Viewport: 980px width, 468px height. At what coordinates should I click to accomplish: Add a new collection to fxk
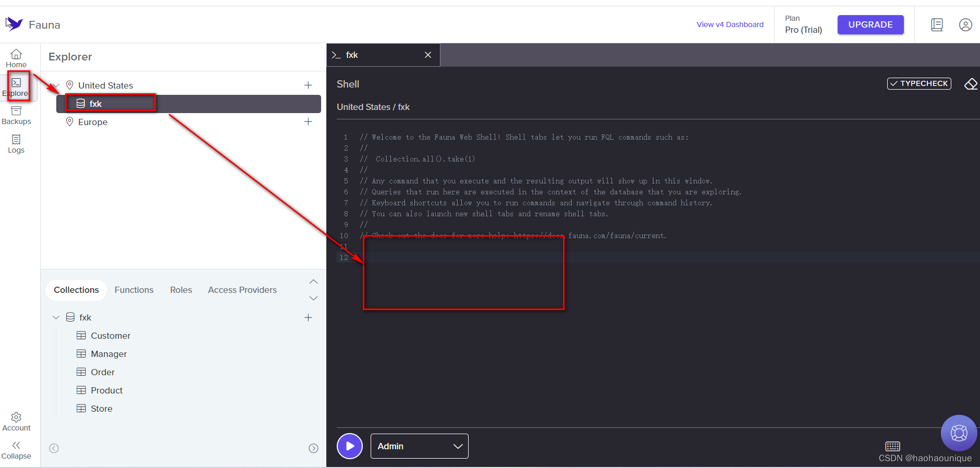pyautogui.click(x=308, y=317)
